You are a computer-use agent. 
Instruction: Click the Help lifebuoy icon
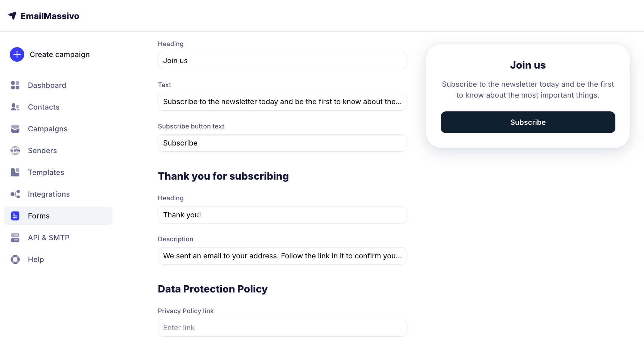pyautogui.click(x=15, y=259)
